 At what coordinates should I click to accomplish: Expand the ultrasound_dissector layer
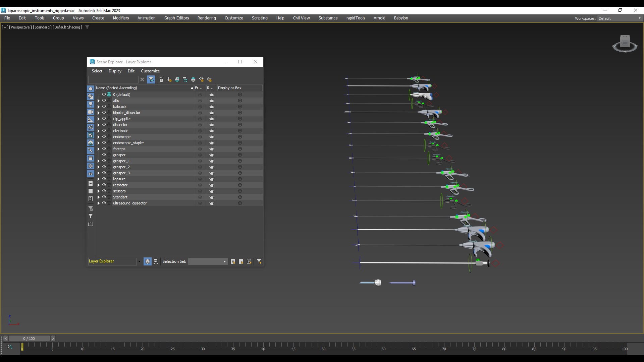pos(98,203)
